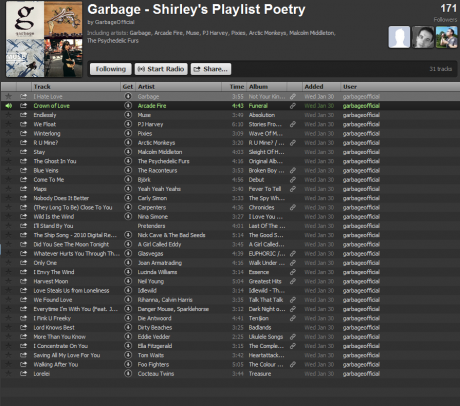460x406 pixels.
Task: Select track Love Steals Us from Loneliness
Action: 71,290
